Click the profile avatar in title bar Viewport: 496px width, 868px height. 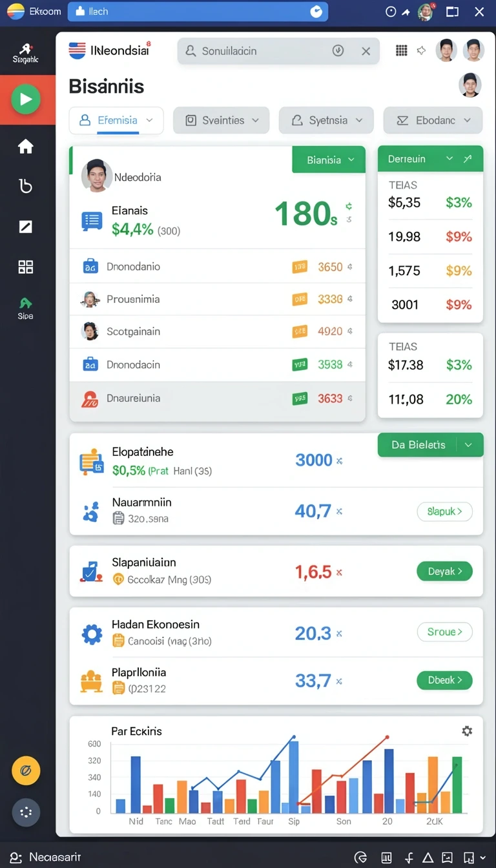click(425, 12)
